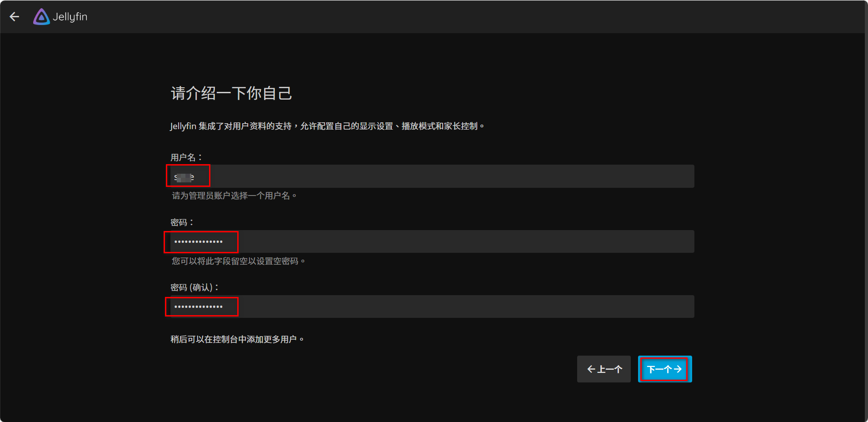868x422 pixels.
Task: Click the masked dots in confirm password field
Action: point(199,307)
